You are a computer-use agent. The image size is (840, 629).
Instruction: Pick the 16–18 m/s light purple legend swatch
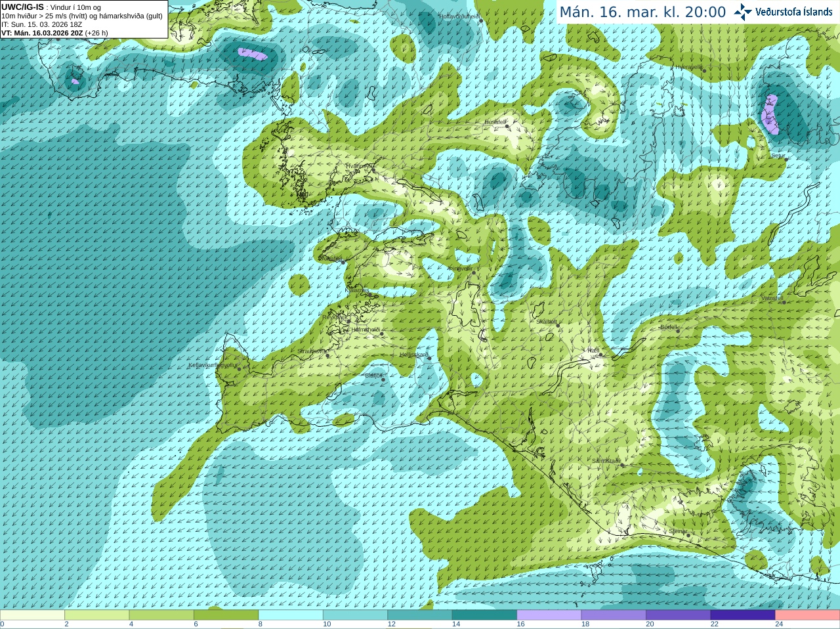pyautogui.click(x=549, y=615)
